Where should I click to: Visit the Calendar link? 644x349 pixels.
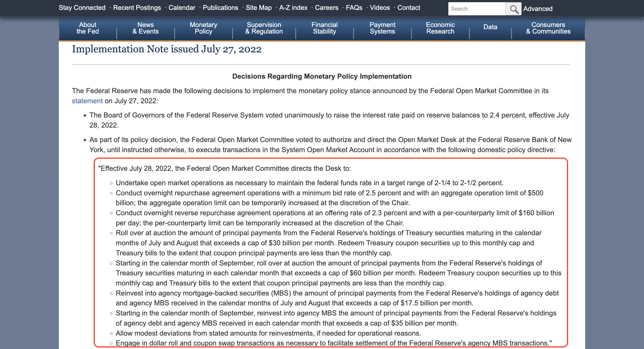182,8
